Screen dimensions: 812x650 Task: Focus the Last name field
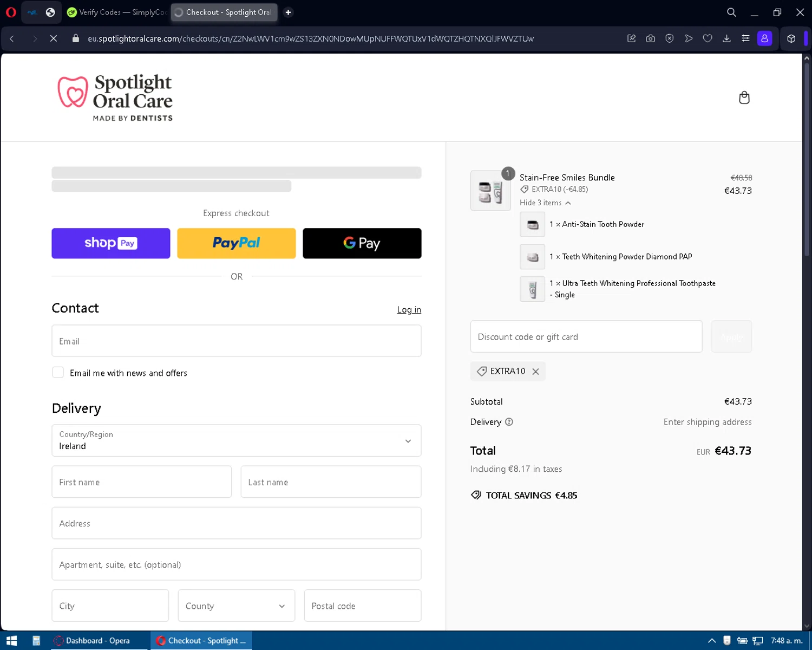(331, 482)
